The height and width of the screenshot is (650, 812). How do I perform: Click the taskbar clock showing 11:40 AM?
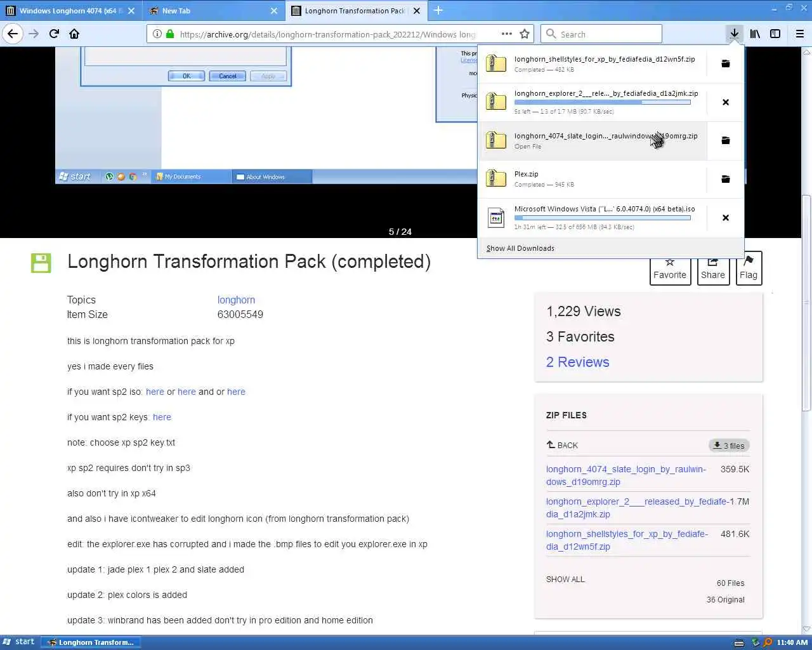tap(792, 642)
